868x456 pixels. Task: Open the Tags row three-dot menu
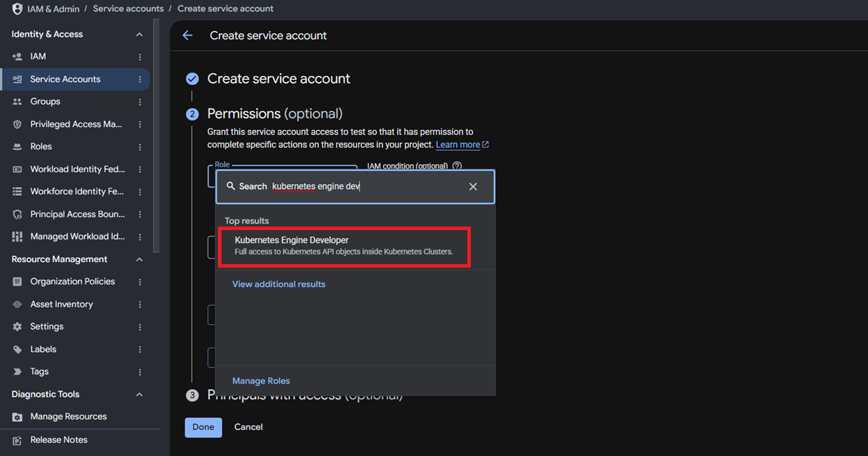click(140, 372)
